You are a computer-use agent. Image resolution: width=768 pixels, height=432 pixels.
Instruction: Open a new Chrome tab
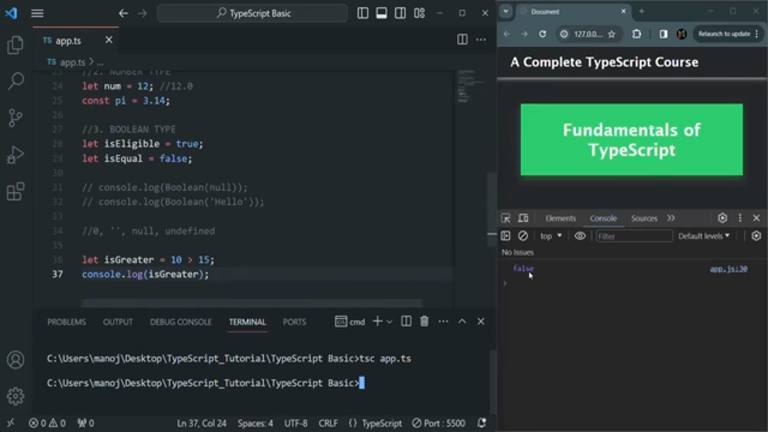[x=641, y=11]
